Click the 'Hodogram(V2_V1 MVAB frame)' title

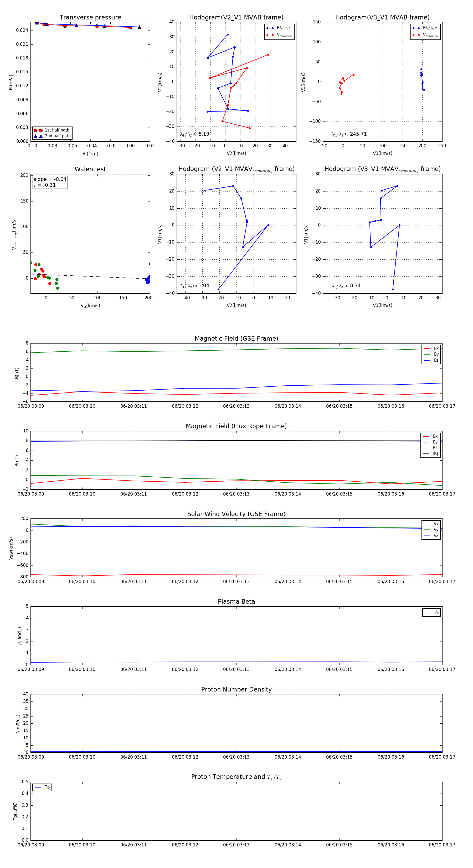(x=236, y=18)
